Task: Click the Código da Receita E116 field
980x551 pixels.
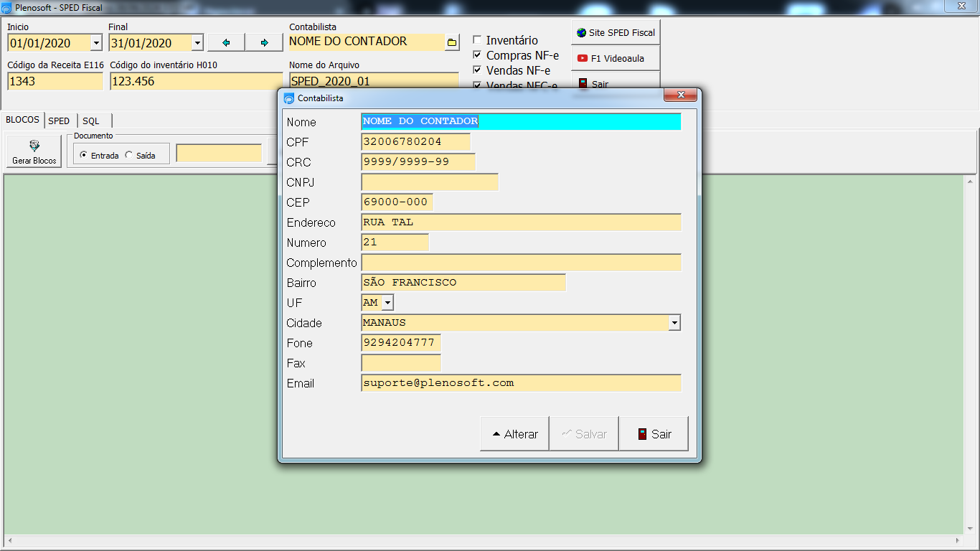Action: point(55,81)
